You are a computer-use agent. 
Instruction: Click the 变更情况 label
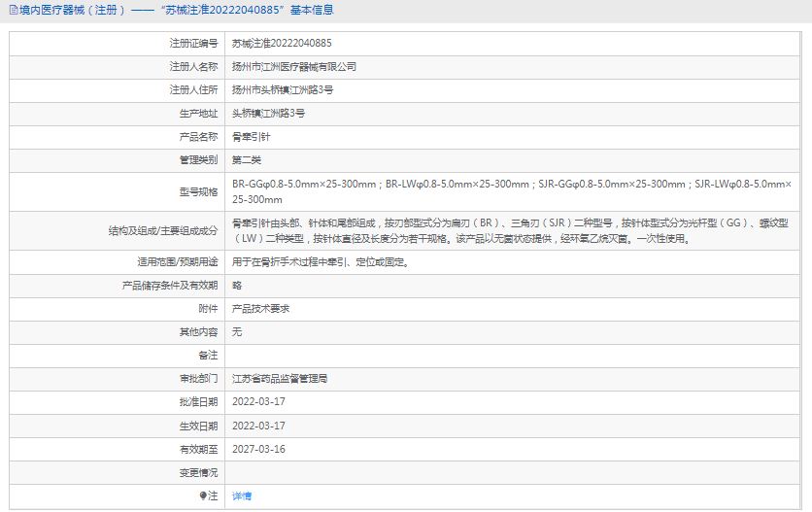point(199,472)
